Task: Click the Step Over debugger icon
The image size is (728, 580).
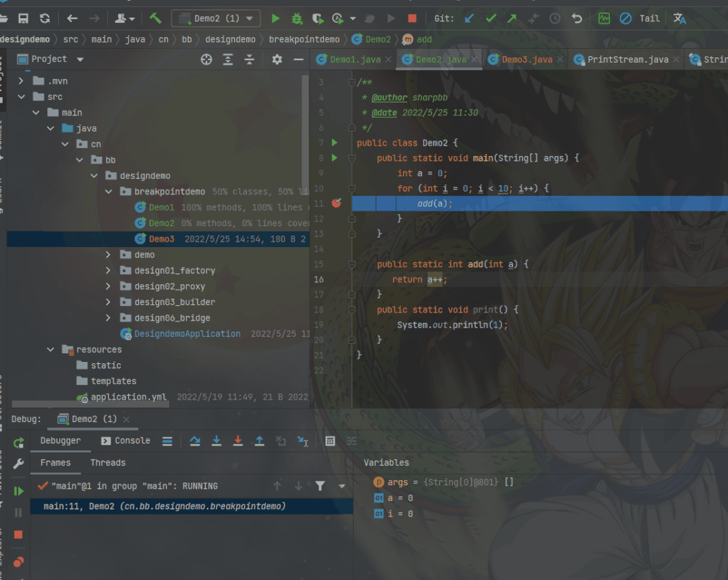Action: pyautogui.click(x=195, y=441)
